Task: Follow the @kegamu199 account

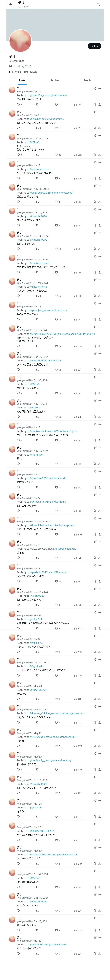Action: [x=95, y=46]
